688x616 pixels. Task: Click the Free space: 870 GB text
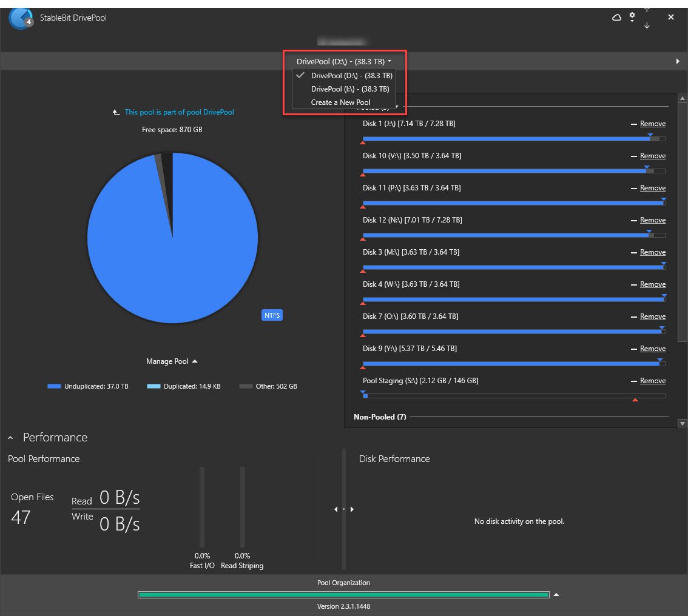coord(172,130)
